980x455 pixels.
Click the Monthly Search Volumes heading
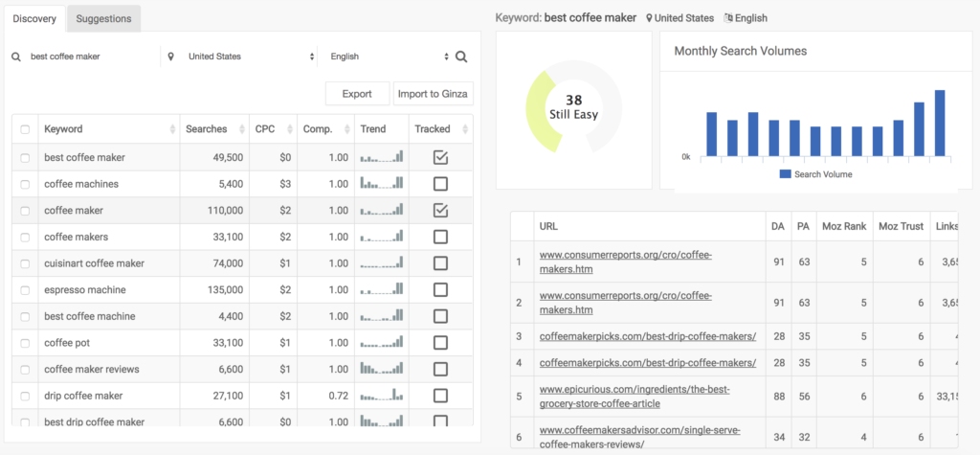coord(741,51)
